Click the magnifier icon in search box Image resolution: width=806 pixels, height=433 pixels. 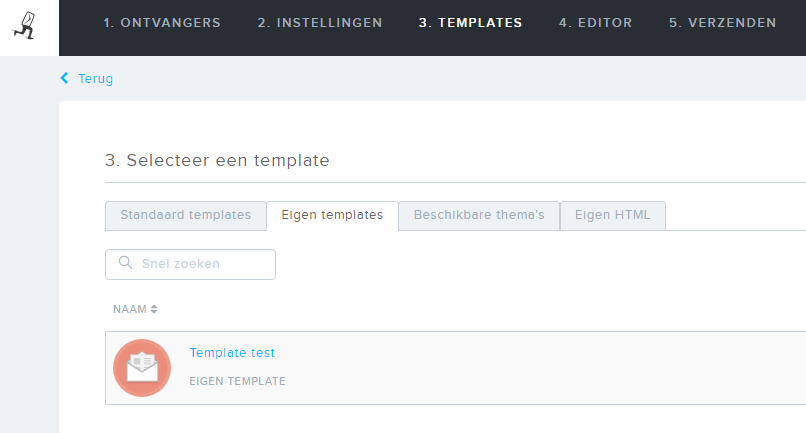[x=125, y=263]
